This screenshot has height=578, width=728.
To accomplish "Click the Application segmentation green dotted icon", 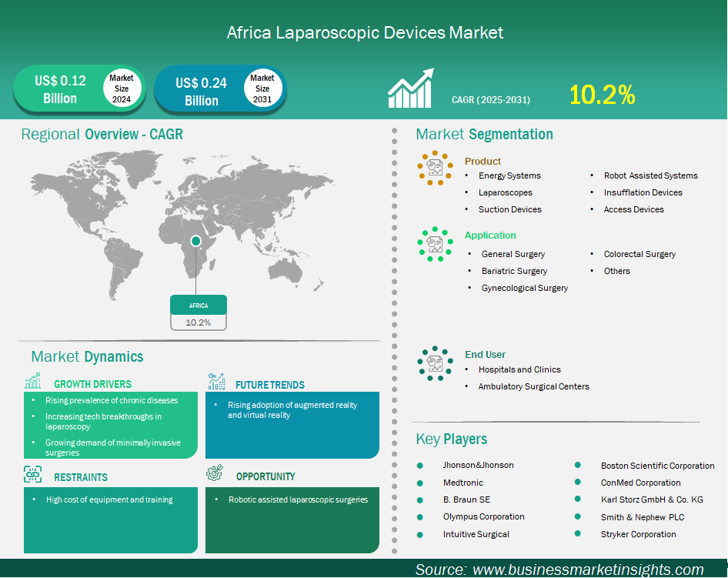I will coord(435,244).
